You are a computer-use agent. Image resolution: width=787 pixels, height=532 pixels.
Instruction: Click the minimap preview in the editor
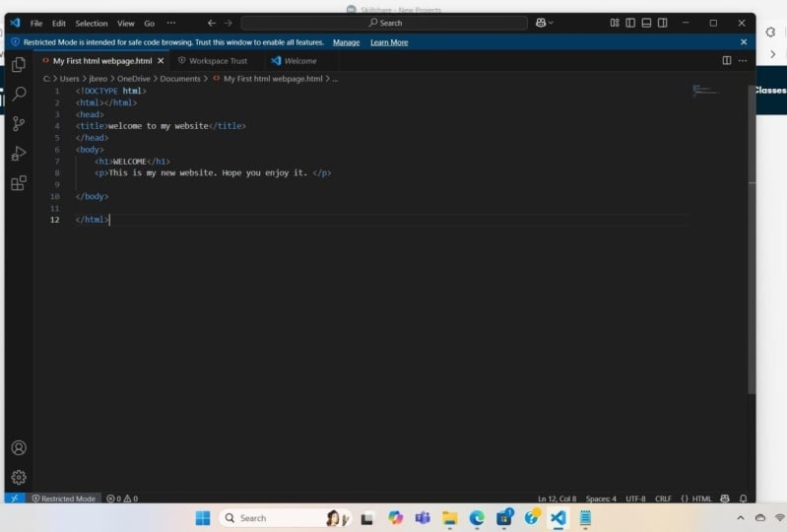(x=705, y=91)
